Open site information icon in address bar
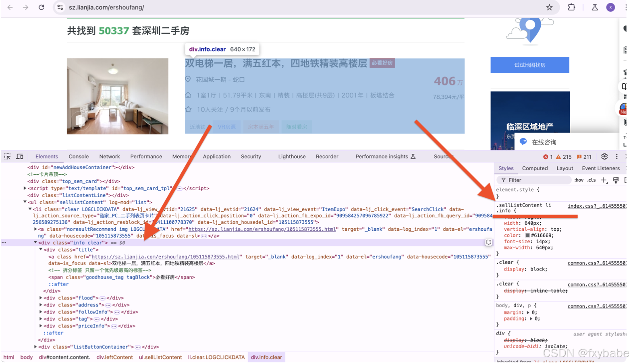This screenshot has width=631, height=364. [60, 7]
